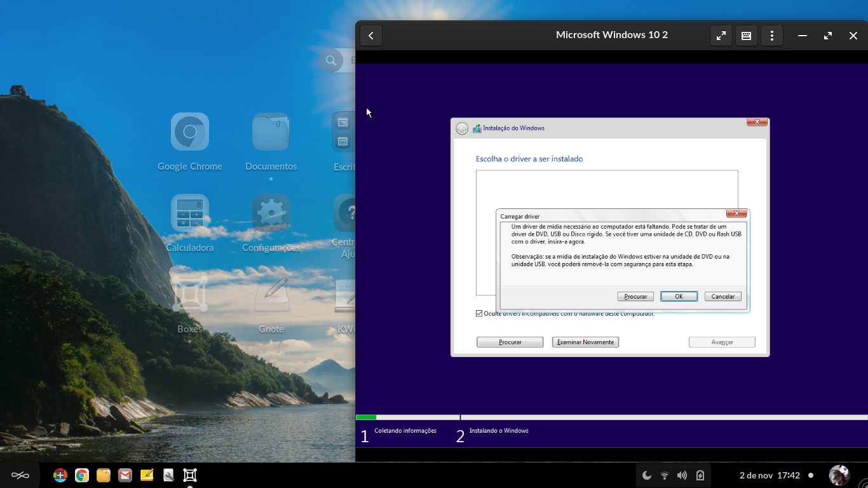Open the Files folder icon in taskbar
Screen dimensions: 868x488
[104, 475]
